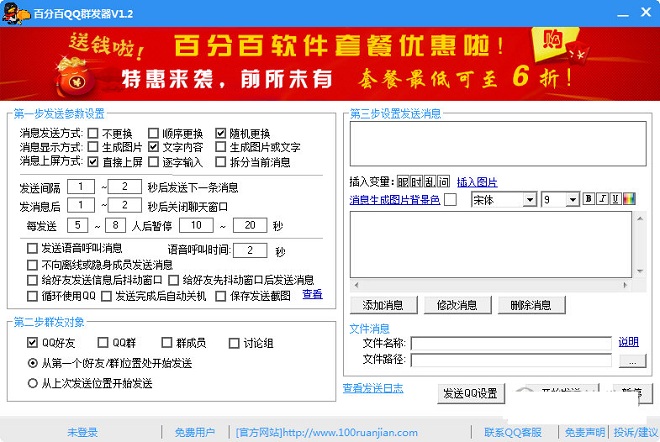Screen dimensions: 660x442
Task: Click the 时 time variable button
Action: tap(416, 181)
